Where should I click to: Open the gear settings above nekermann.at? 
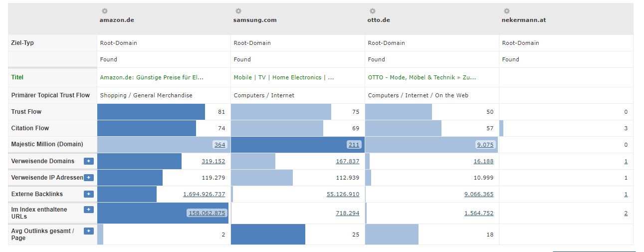(507, 11)
